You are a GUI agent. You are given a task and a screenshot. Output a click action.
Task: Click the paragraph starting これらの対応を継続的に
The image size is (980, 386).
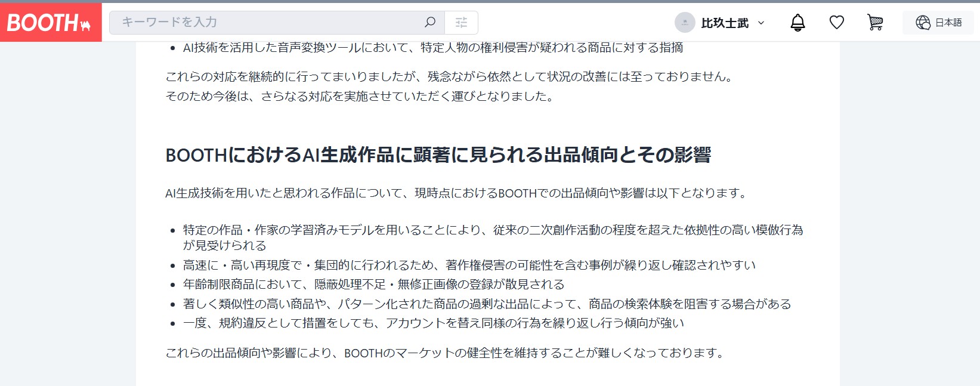(x=450, y=76)
